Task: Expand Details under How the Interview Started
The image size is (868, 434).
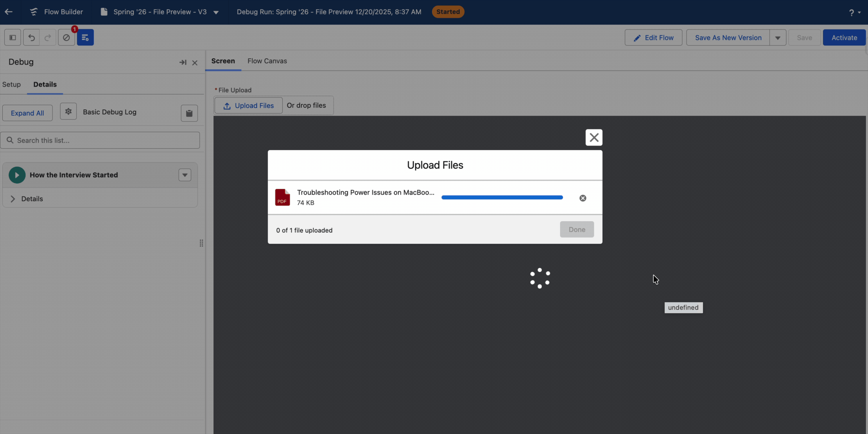Action: pos(13,199)
